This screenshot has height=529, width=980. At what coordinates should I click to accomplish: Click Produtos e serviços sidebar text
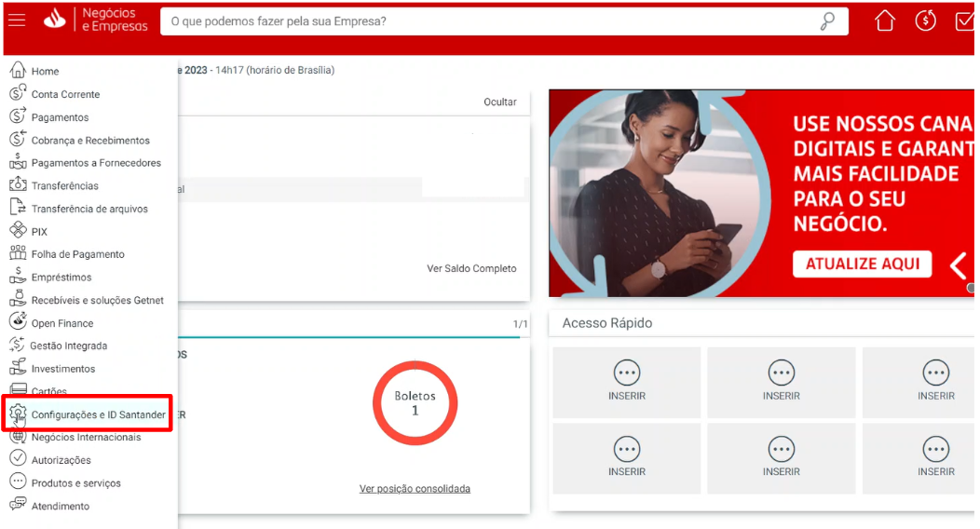(76, 483)
